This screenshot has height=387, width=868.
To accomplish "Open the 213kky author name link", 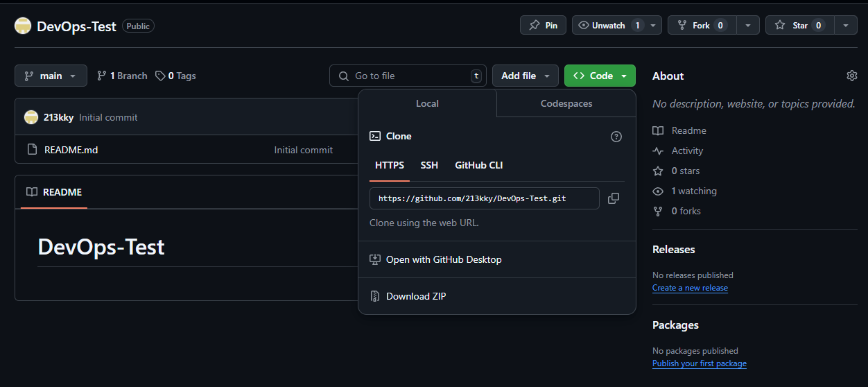I will point(59,117).
